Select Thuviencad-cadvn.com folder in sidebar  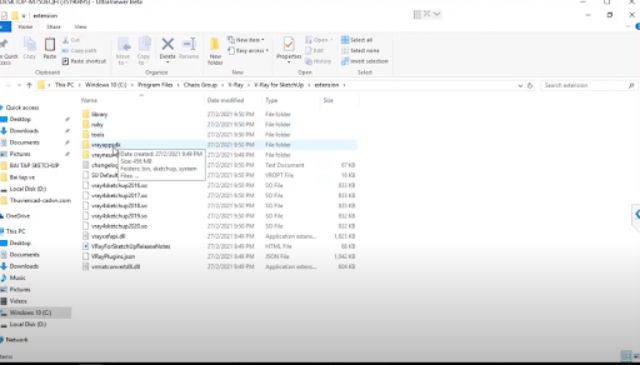40,200
